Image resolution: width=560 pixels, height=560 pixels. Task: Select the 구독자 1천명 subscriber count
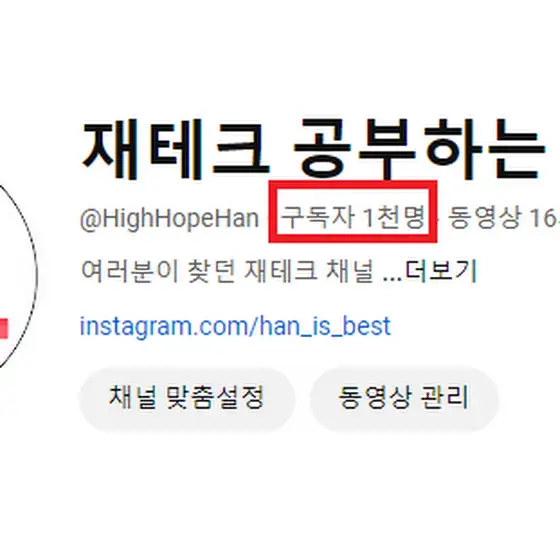pos(353,217)
